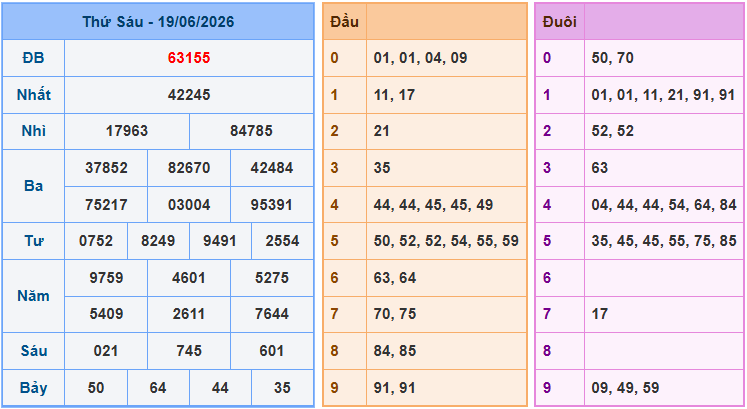Select fifth prize number 4601
Viewport: 747px width, 409px height.
click(x=189, y=278)
